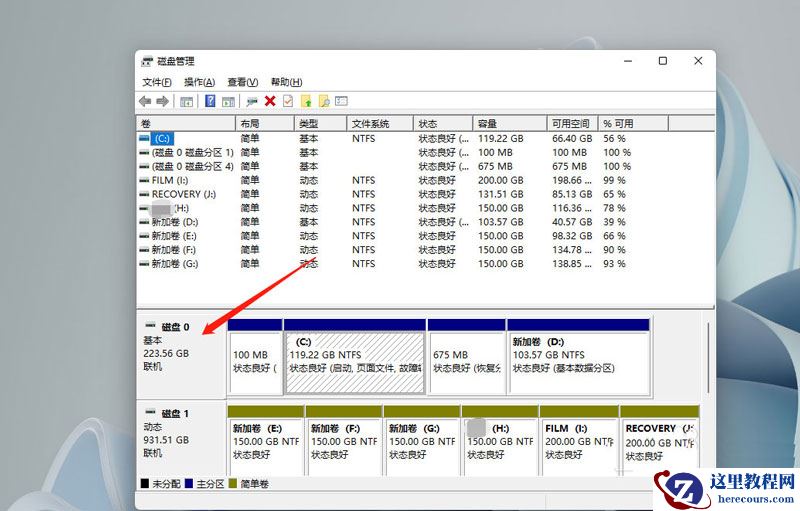Click the last toolbar settings list icon

point(341,101)
